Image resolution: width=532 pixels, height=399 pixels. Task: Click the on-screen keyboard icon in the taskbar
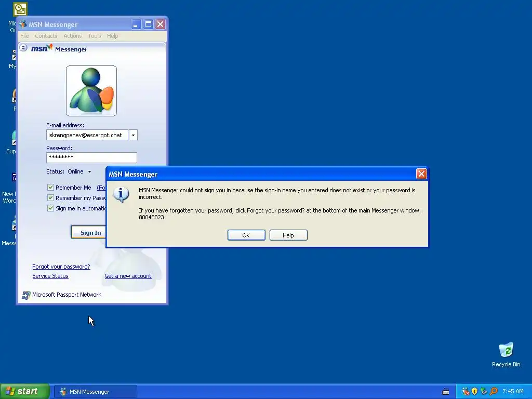446,392
